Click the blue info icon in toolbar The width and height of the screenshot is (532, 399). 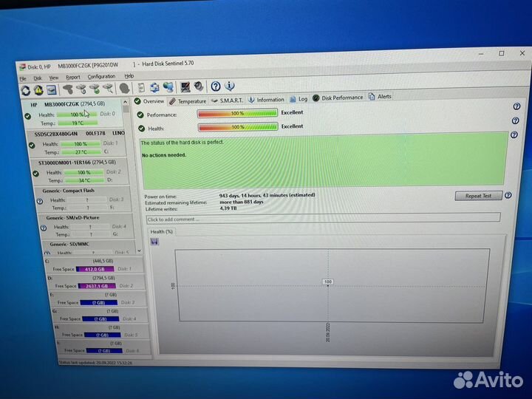coord(229,87)
